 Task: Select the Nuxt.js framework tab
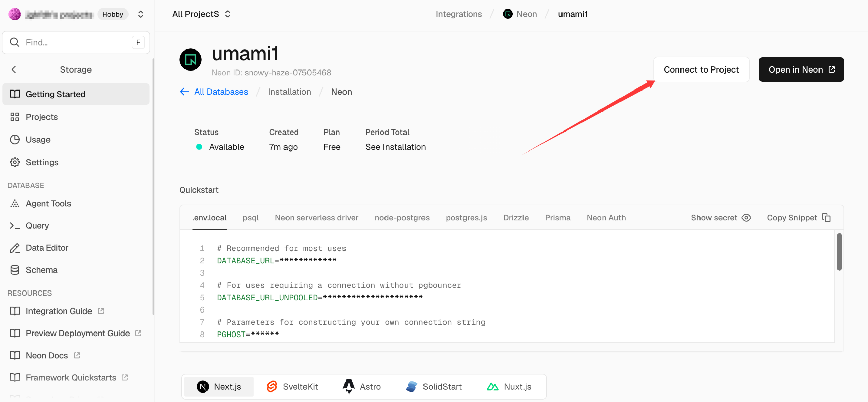509,387
